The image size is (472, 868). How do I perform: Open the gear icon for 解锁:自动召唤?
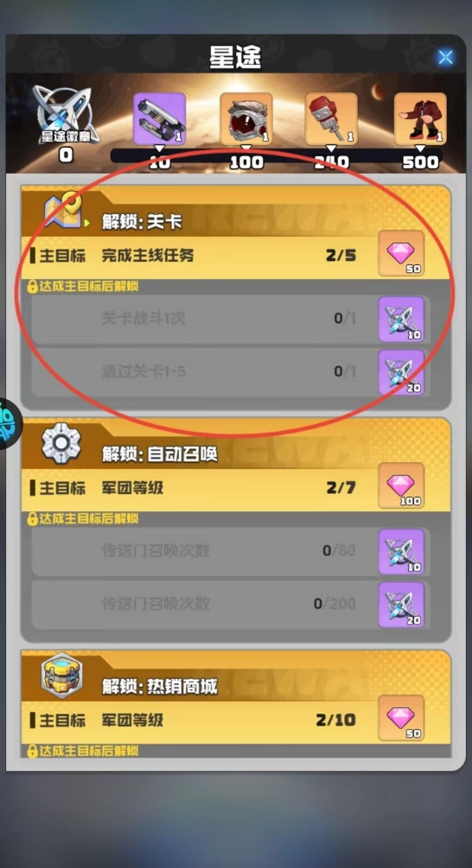click(61, 443)
